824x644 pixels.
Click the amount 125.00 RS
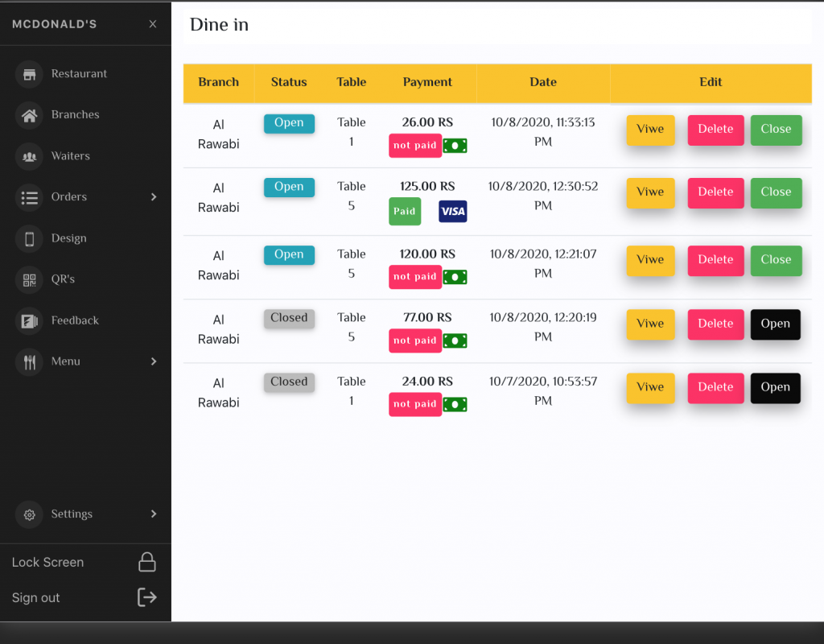[427, 187]
